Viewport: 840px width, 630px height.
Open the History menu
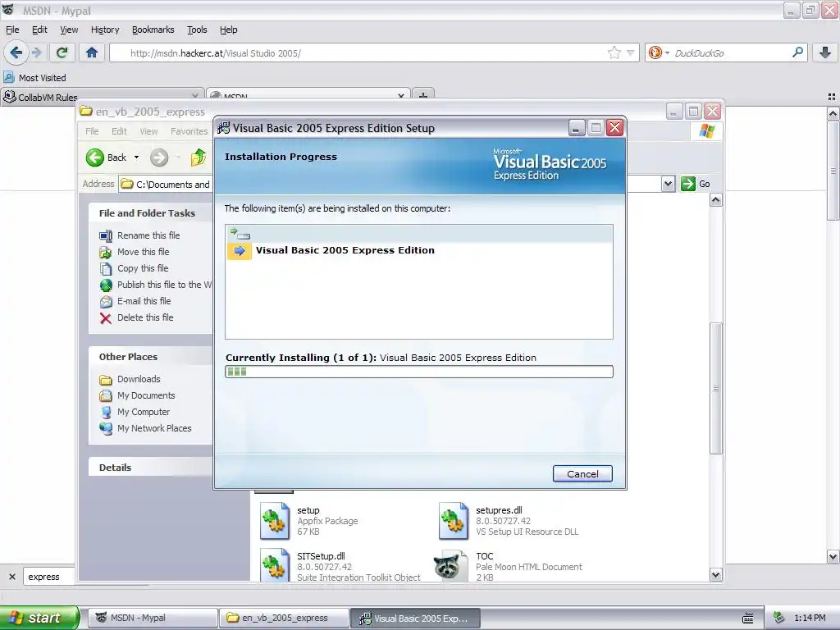[x=104, y=30]
